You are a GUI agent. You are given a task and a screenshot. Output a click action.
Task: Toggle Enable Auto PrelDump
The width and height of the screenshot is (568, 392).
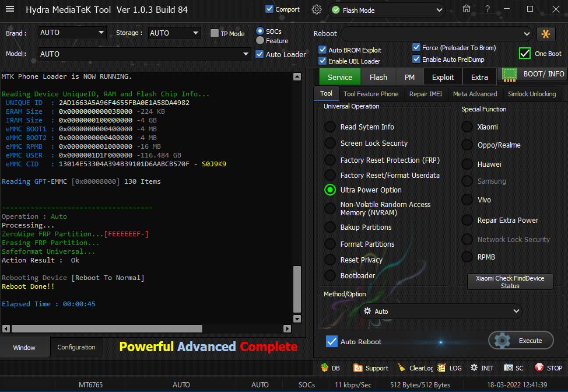pyautogui.click(x=416, y=59)
